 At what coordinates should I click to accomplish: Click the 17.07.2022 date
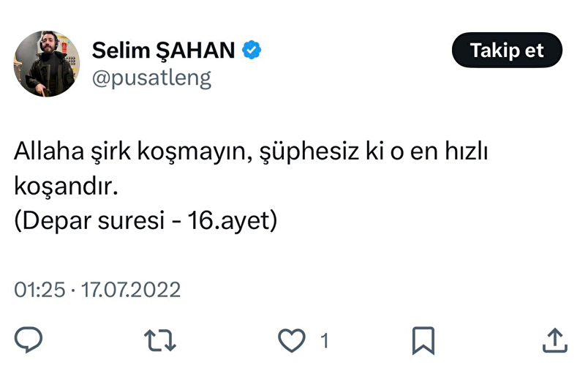pyautogui.click(x=130, y=290)
